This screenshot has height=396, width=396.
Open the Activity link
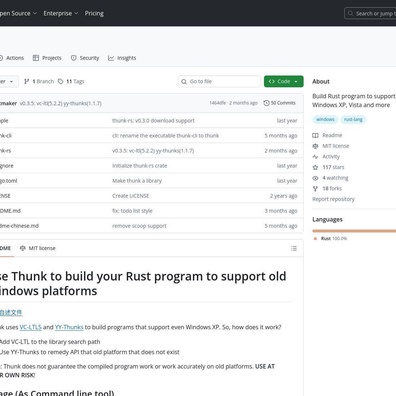331,157
